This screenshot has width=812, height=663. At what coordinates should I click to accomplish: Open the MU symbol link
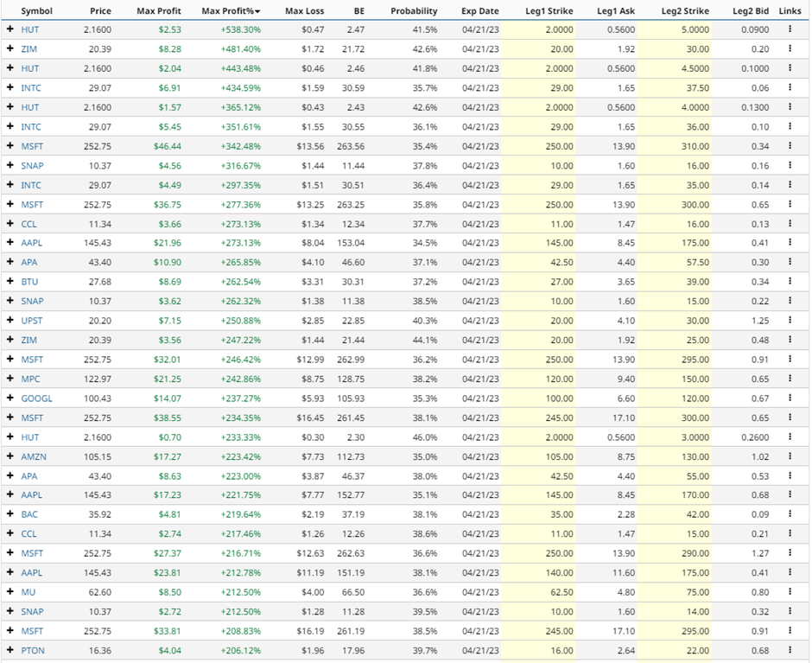[29, 592]
